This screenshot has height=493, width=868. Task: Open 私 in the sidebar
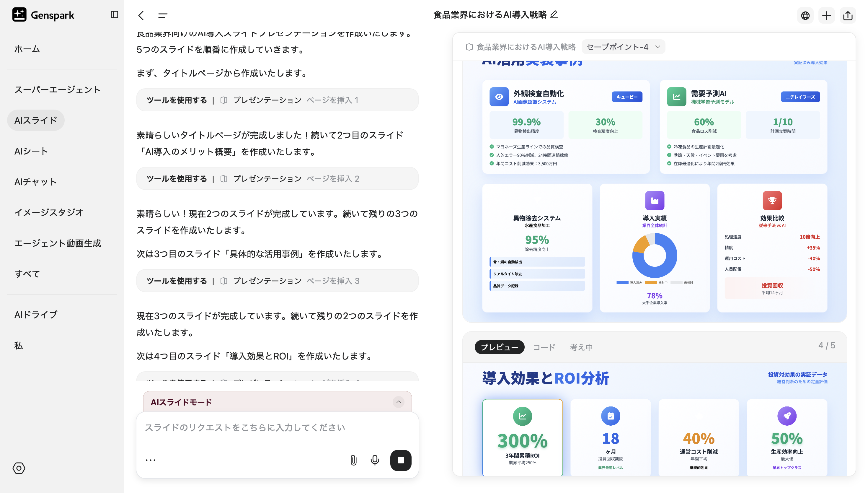click(18, 345)
